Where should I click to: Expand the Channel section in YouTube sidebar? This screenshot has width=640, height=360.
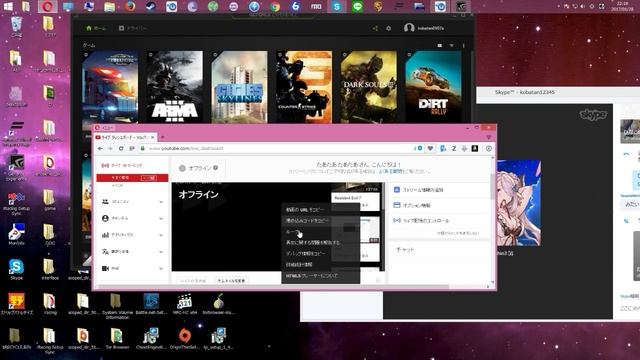(132, 218)
